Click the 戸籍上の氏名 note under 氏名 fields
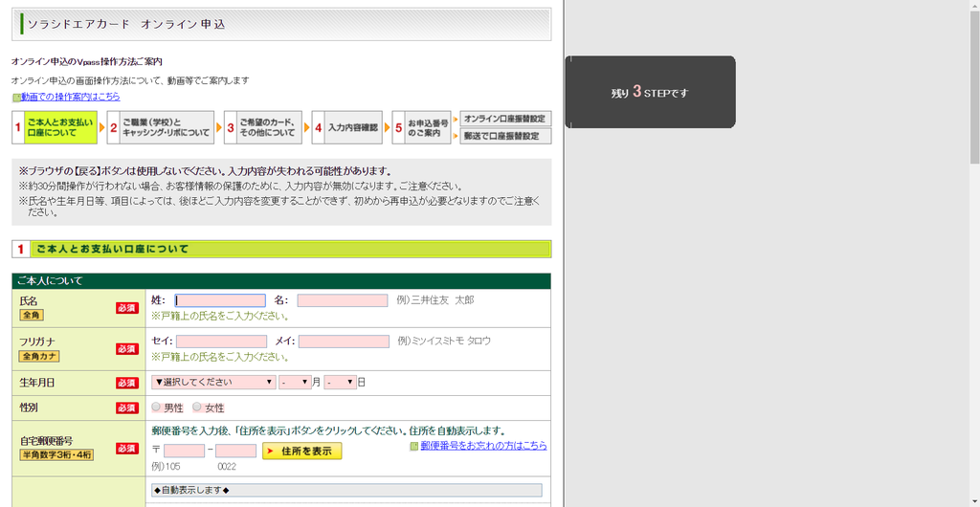The height and width of the screenshot is (507, 980). [220, 317]
